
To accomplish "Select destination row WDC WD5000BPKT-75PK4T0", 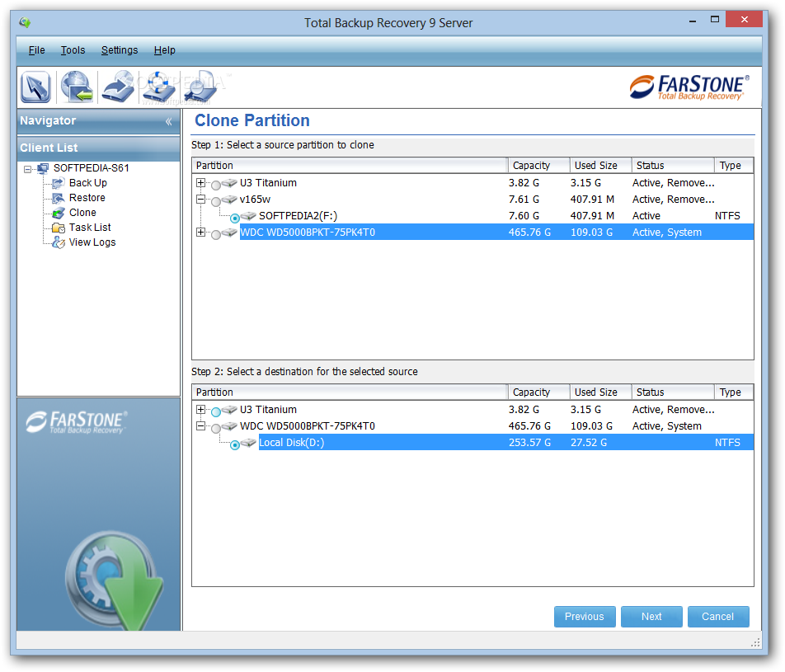I will 472,426.
